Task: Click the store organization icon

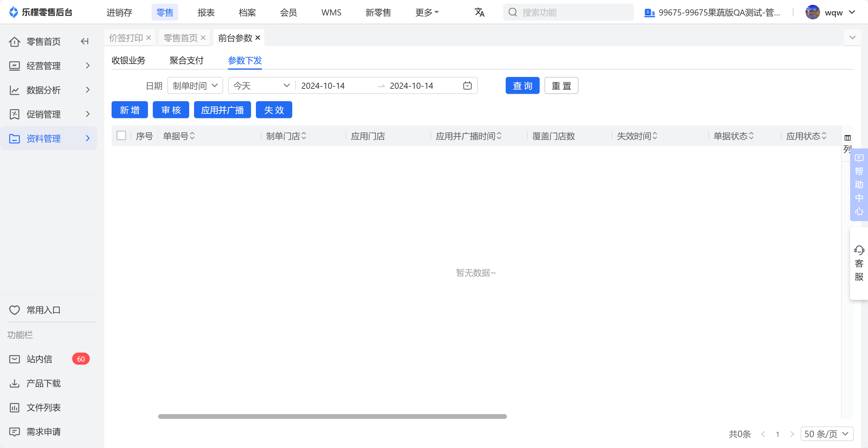Action: (649, 13)
